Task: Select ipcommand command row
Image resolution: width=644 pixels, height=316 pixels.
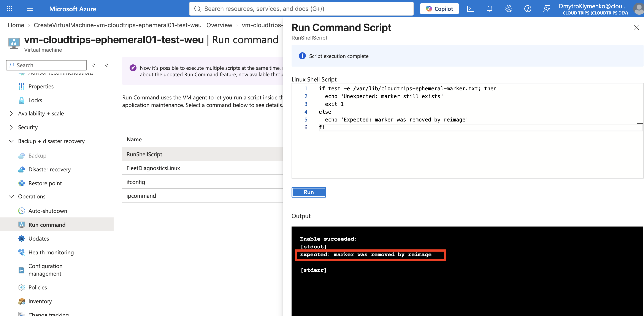Action: (203, 196)
